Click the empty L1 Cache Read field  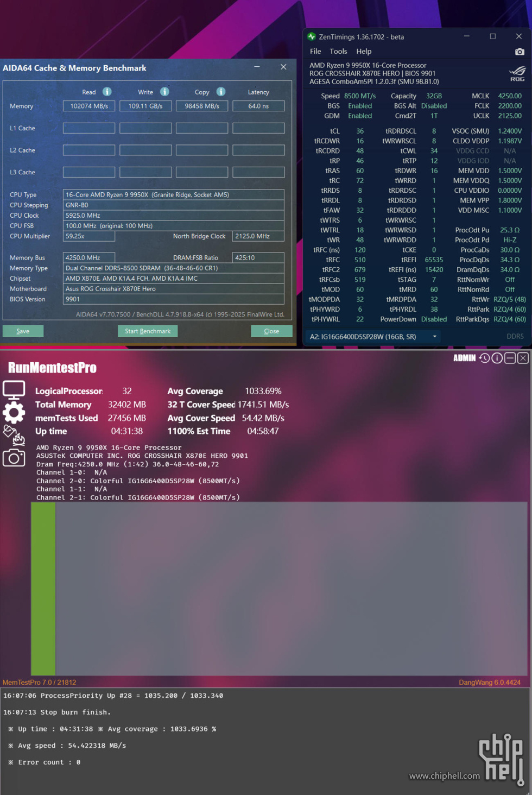(x=89, y=128)
